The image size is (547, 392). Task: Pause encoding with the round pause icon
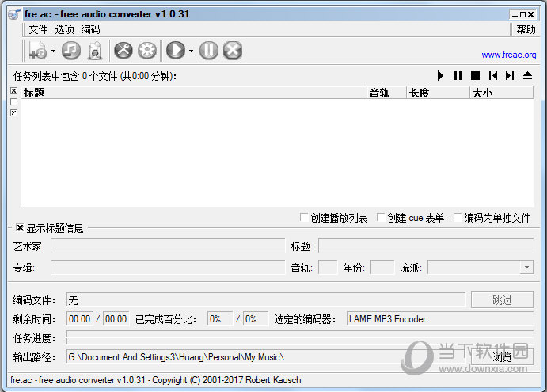coord(208,51)
